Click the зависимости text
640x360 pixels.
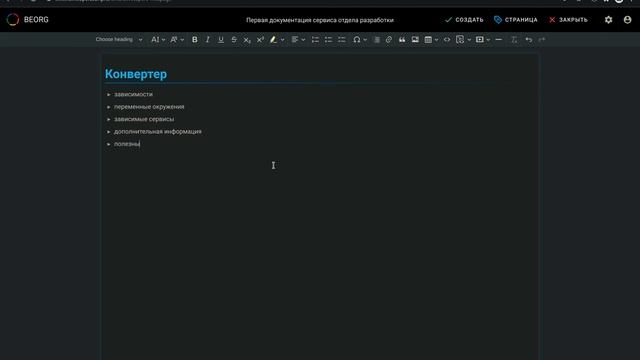(133, 94)
